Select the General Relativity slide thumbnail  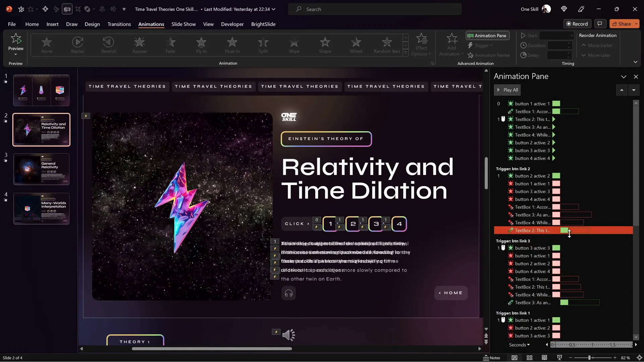[x=41, y=169]
